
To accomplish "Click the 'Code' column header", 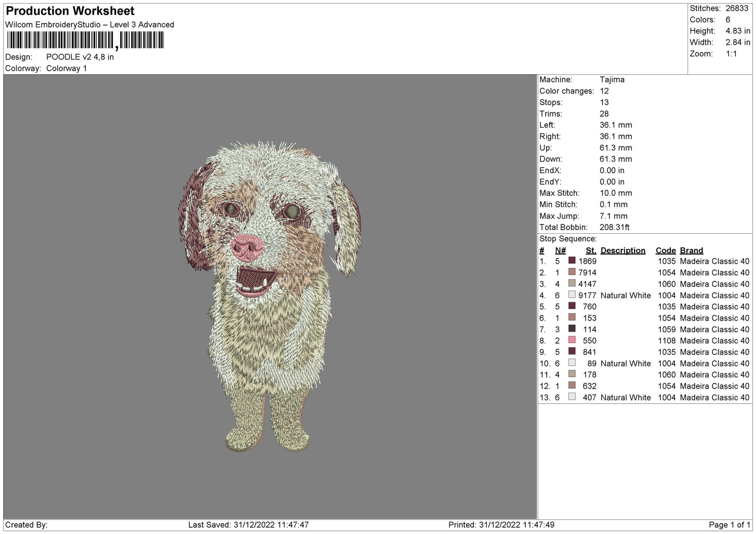I will [x=666, y=251].
